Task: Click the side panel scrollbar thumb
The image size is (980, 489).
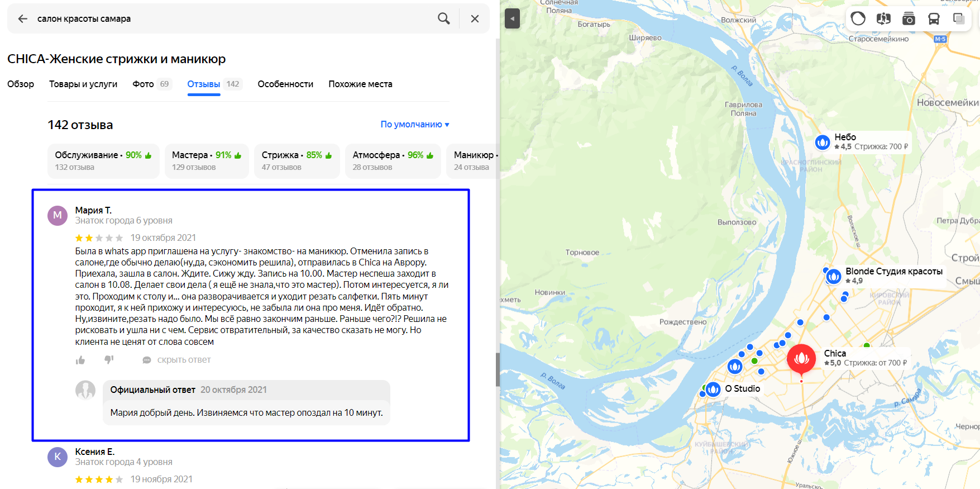Action: [498, 369]
